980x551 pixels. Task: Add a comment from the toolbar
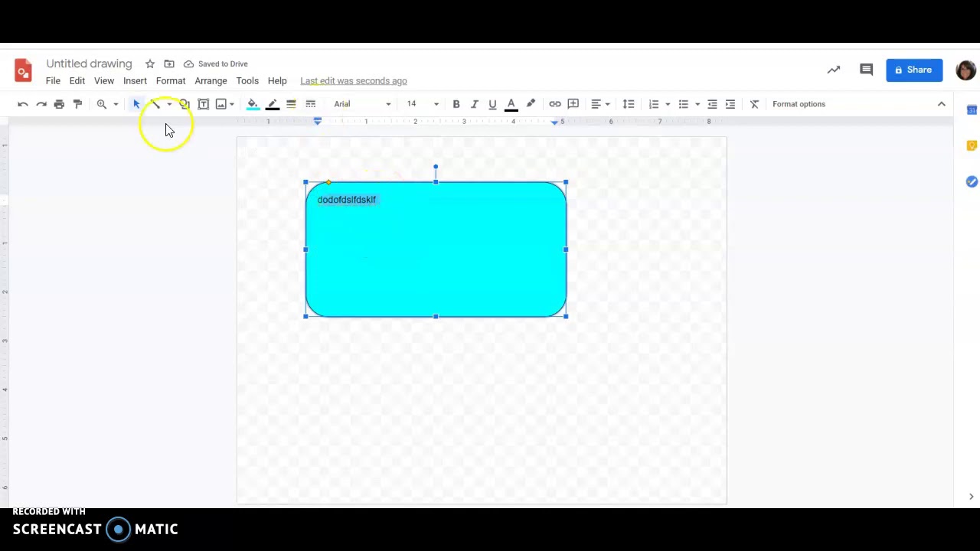(x=573, y=104)
